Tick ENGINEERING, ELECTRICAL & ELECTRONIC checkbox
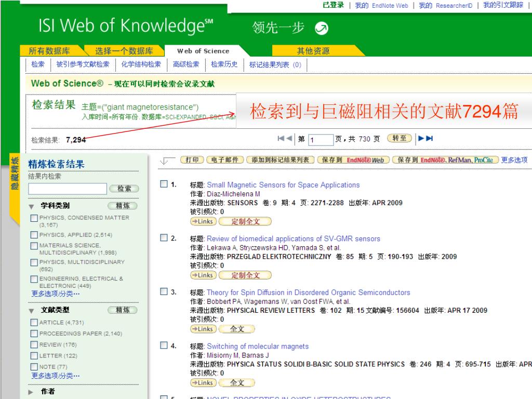The width and height of the screenshot is (532, 399). pos(34,279)
